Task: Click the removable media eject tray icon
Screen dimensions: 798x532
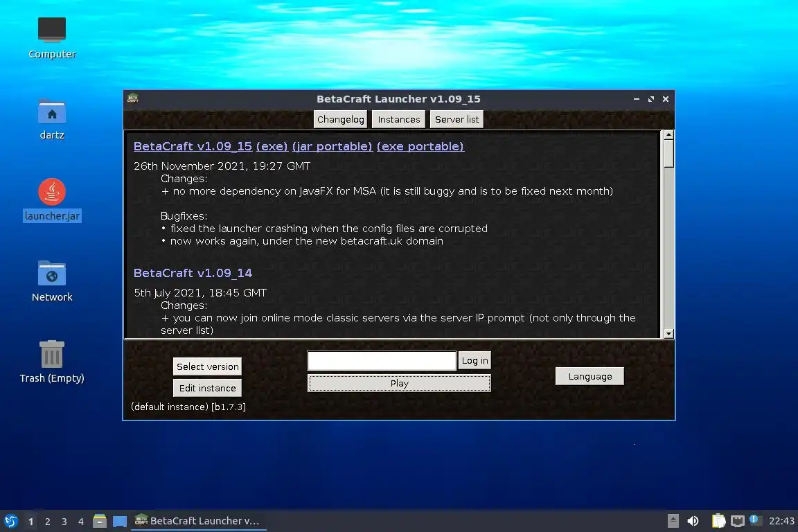Action: (x=673, y=521)
